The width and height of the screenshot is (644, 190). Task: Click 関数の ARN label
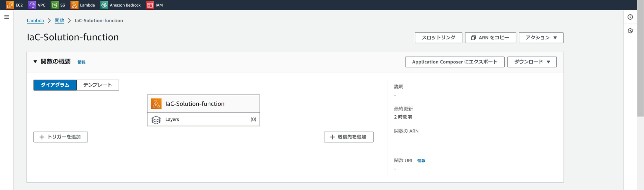[406, 131]
